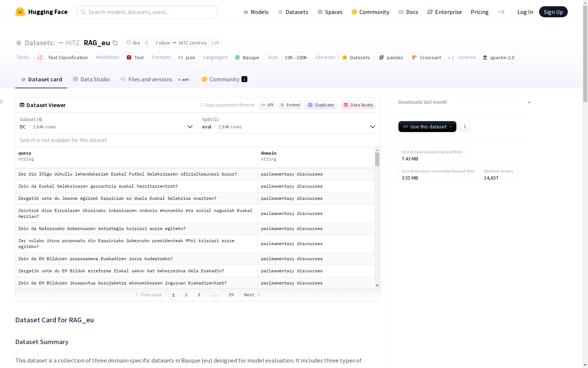This screenshot has height=368, width=588.
Task: Click the Basque language tag
Action: point(247,57)
